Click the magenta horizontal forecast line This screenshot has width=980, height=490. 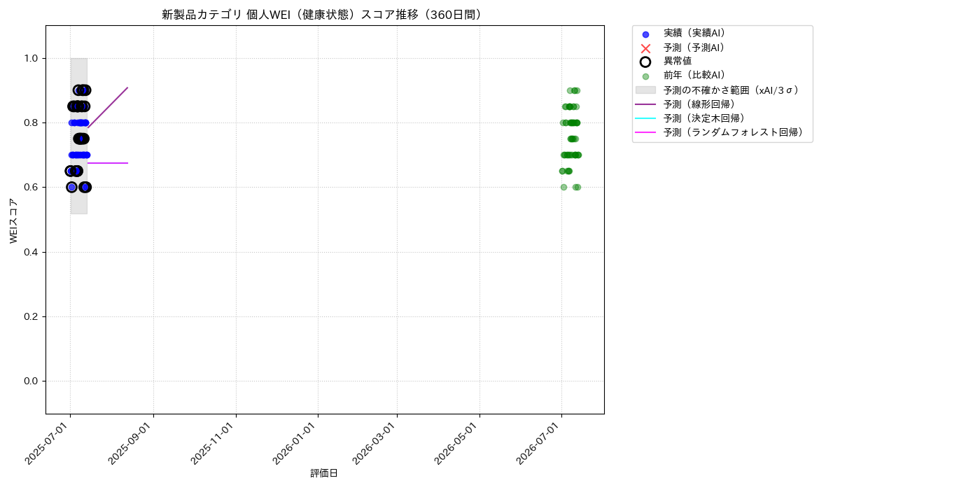pyautogui.click(x=108, y=163)
